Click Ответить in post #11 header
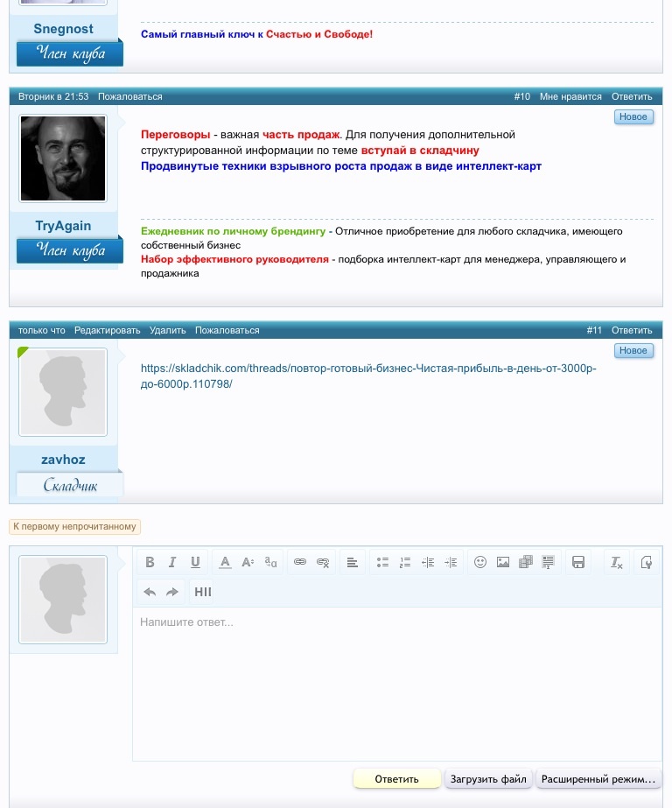Image resolution: width=672 pixels, height=808 pixels. point(632,330)
